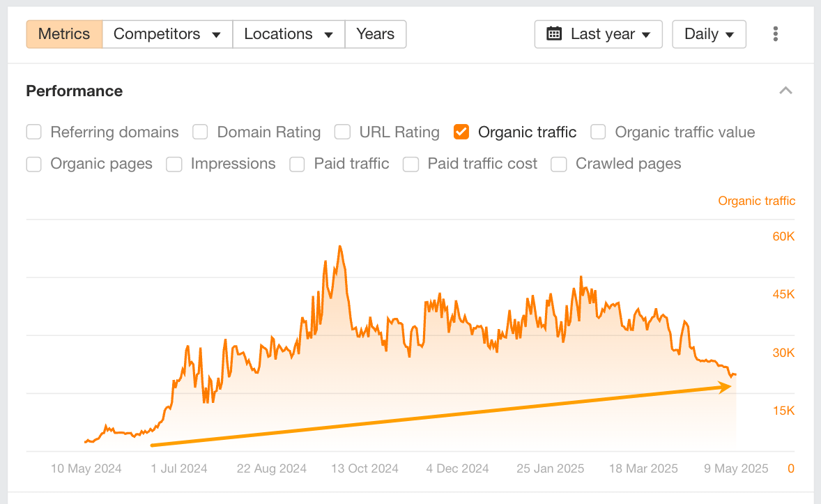Enable the Paid traffic checkbox

point(298,164)
